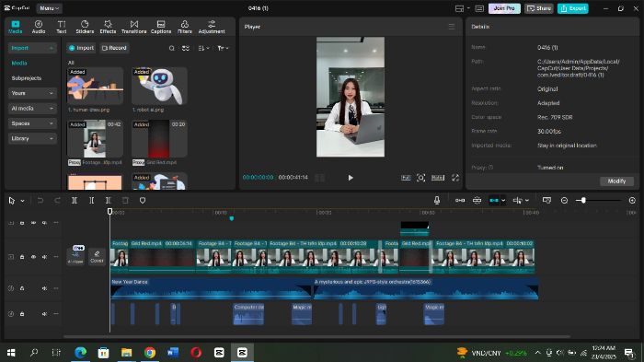The height and width of the screenshot is (362, 644).
Task: Open the preview axis dropdown arrow
Action: coord(527,200)
